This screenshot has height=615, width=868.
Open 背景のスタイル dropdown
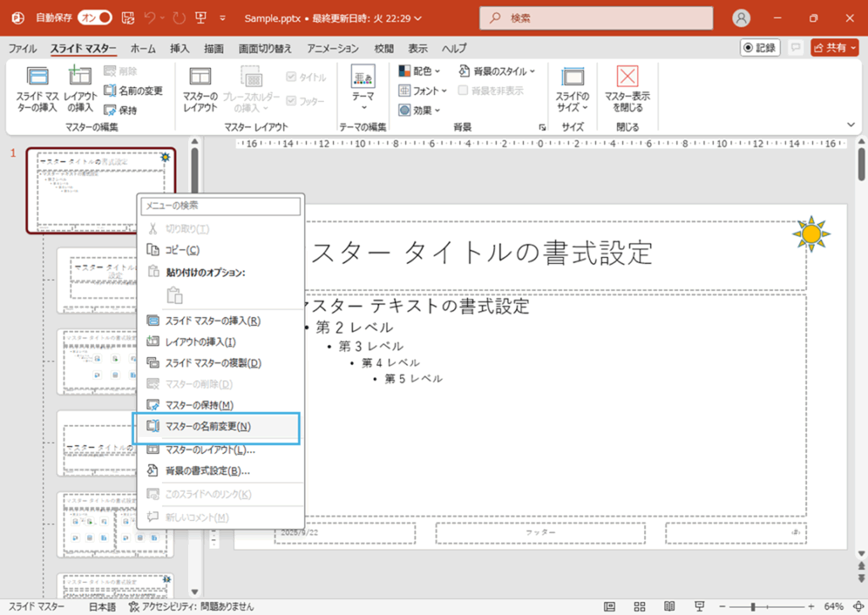pos(498,71)
